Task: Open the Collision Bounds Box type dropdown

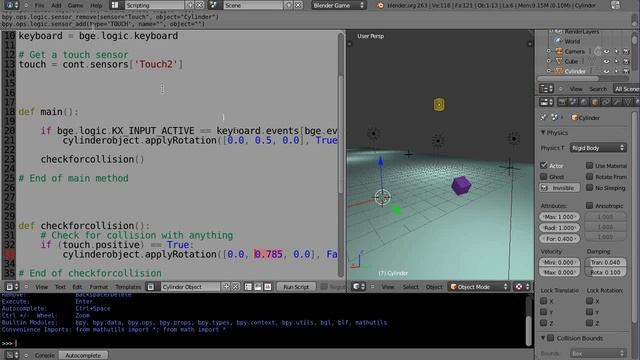Action: [x=598, y=353]
